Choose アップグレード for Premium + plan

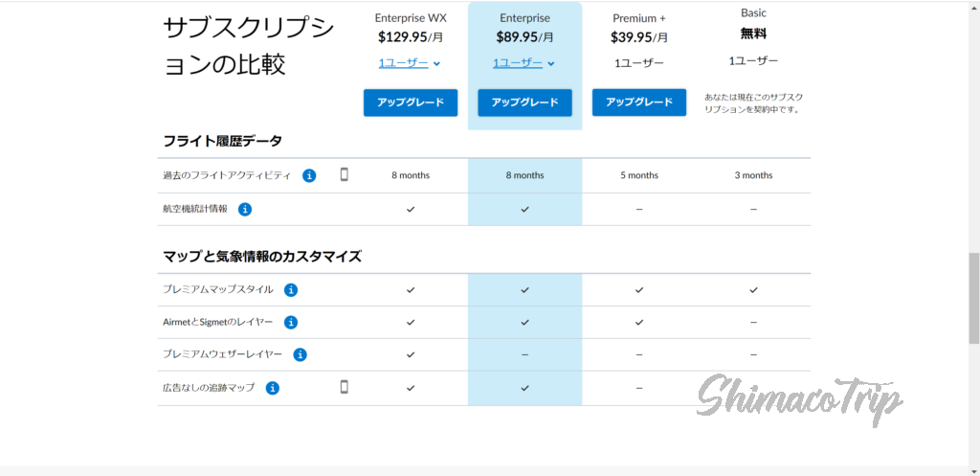pos(638,102)
